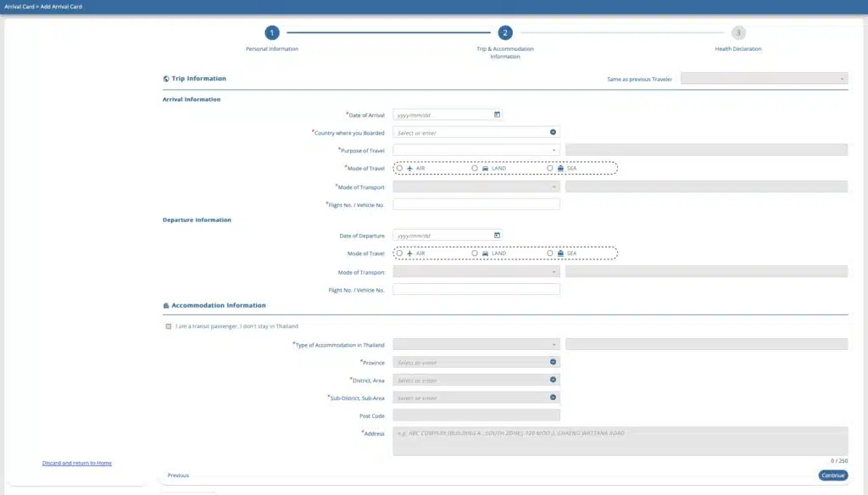Select SEA radio for arrival Mode of Travel
Viewport: 868px width, 495px height.
[x=549, y=169]
